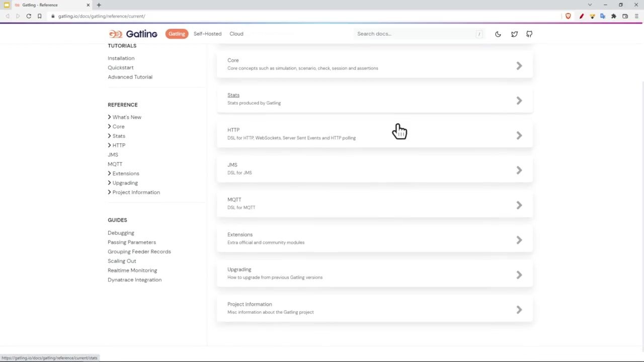Expand Project Information in the sidebar
The image size is (644, 362).
109,193
